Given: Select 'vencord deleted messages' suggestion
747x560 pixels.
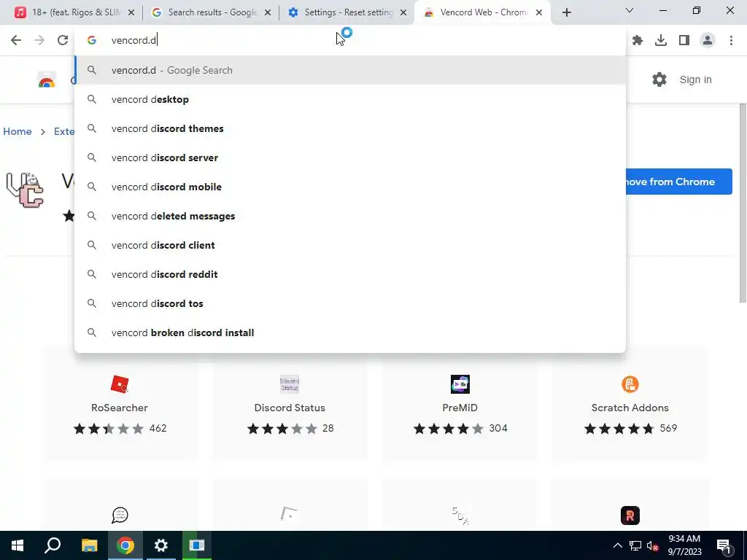Looking at the screenshot, I should click(x=350, y=216).
